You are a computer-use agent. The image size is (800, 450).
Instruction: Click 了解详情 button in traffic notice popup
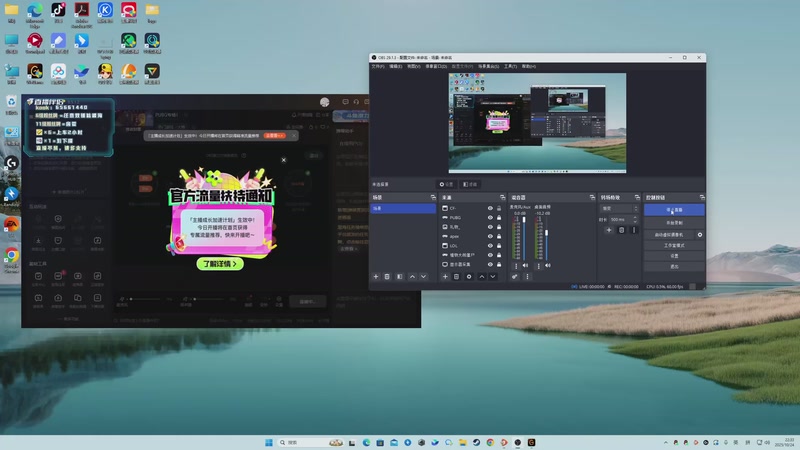coord(220,264)
